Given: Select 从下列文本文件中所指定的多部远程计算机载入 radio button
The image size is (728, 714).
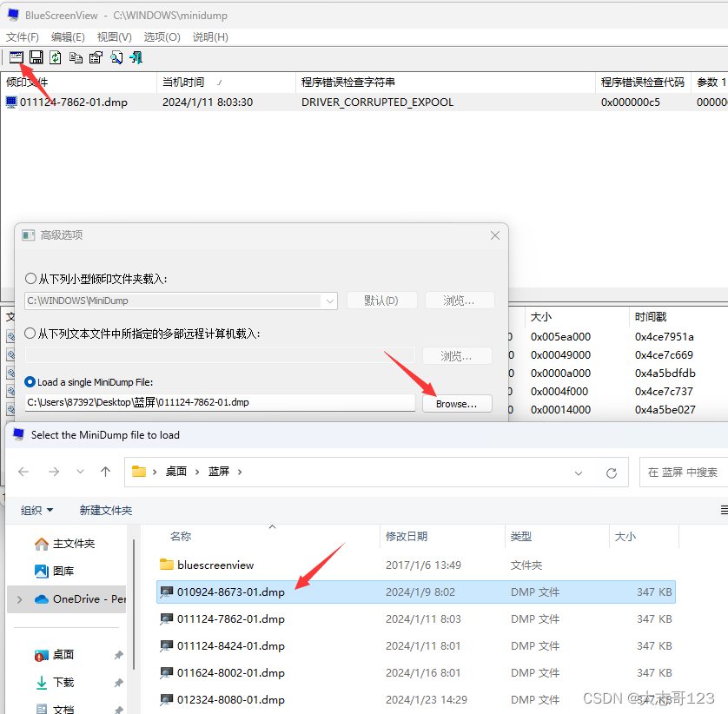Looking at the screenshot, I should [30, 334].
